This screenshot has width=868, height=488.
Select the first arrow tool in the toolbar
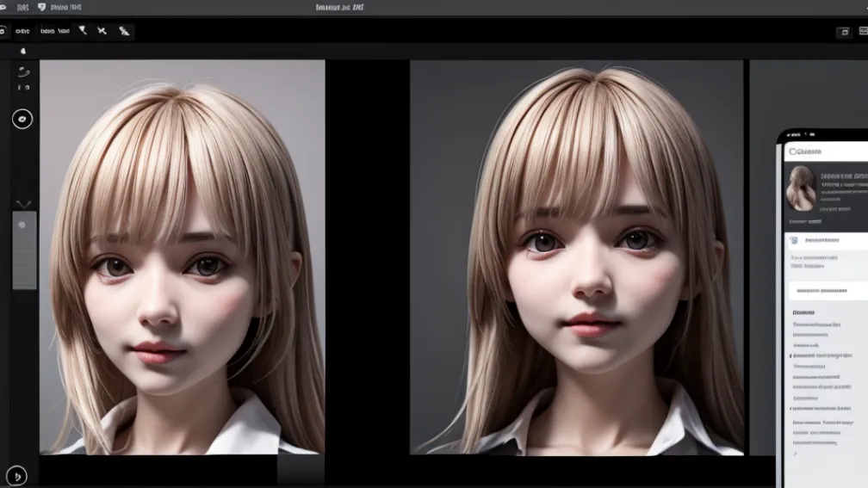pos(83,30)
